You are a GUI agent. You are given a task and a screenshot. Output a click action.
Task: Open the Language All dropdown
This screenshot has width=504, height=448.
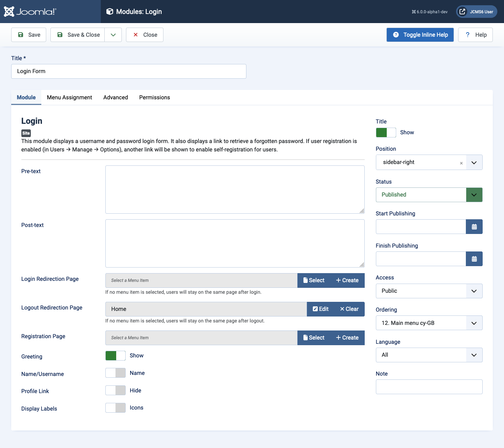click(429, 355)
